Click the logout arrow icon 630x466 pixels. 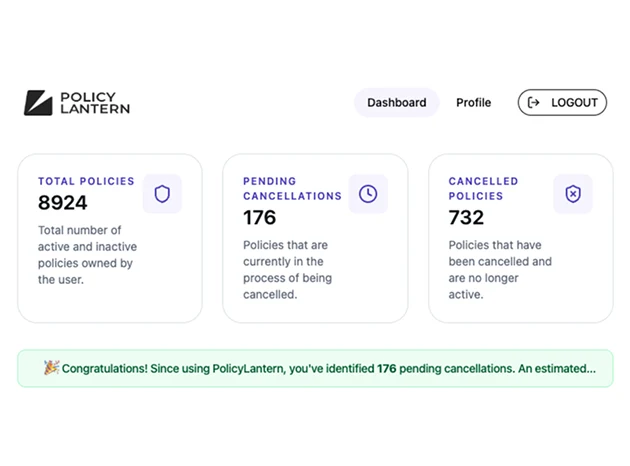(533, 103)
